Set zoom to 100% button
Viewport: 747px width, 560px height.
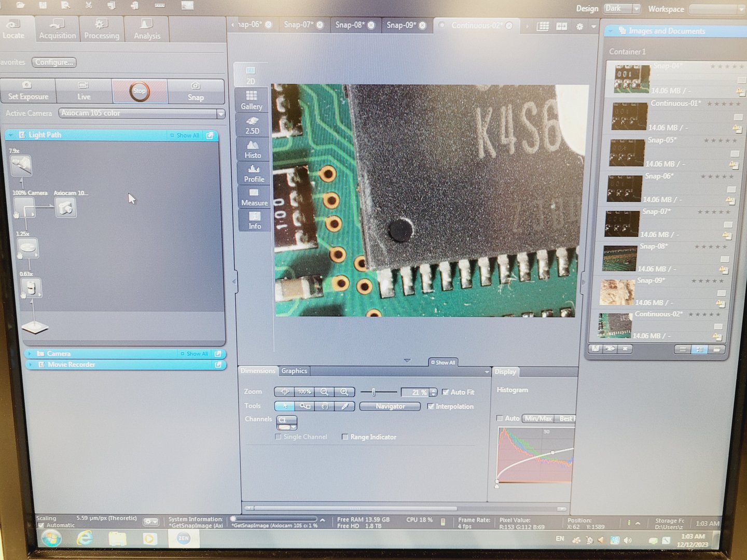(x=305, y=392)
